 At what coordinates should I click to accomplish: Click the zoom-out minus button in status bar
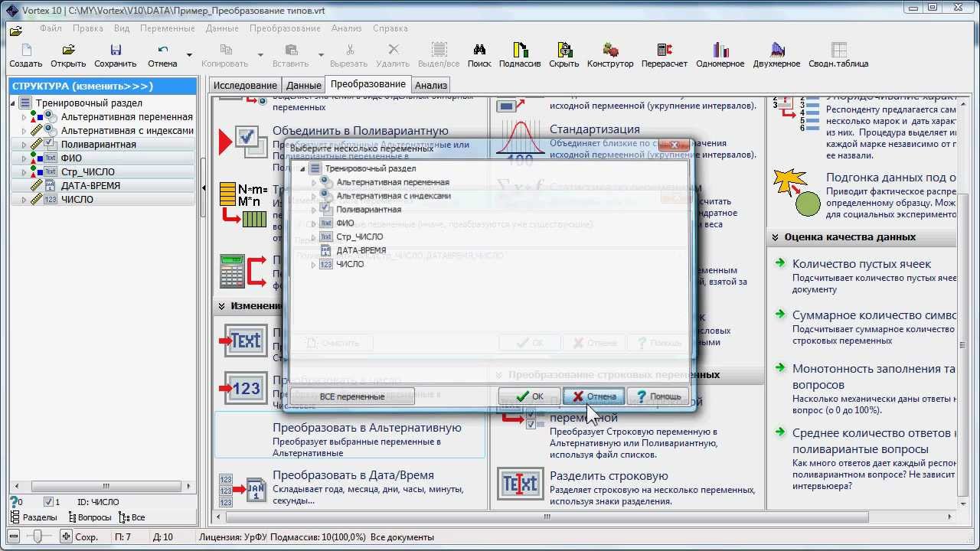(14, 536)
